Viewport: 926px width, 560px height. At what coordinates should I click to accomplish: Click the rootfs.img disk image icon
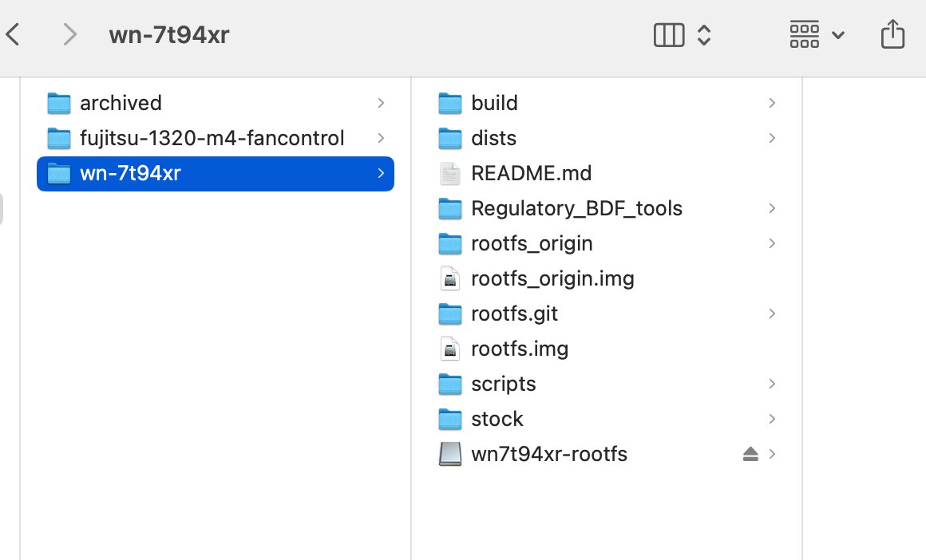tap(450, 349)
